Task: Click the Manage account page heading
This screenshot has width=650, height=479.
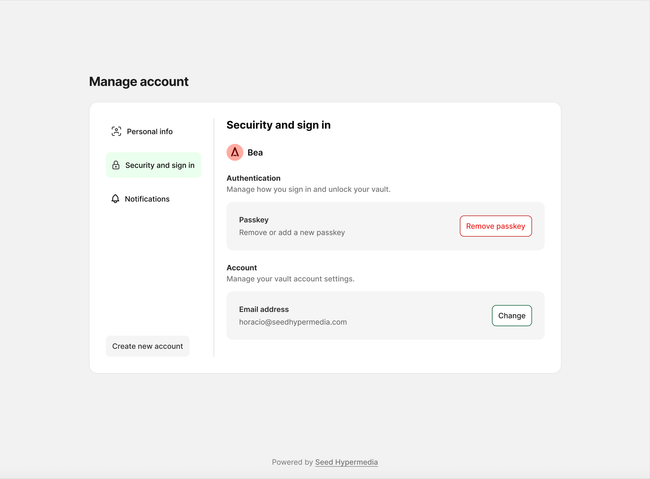Action: click(x=138, y=82)
